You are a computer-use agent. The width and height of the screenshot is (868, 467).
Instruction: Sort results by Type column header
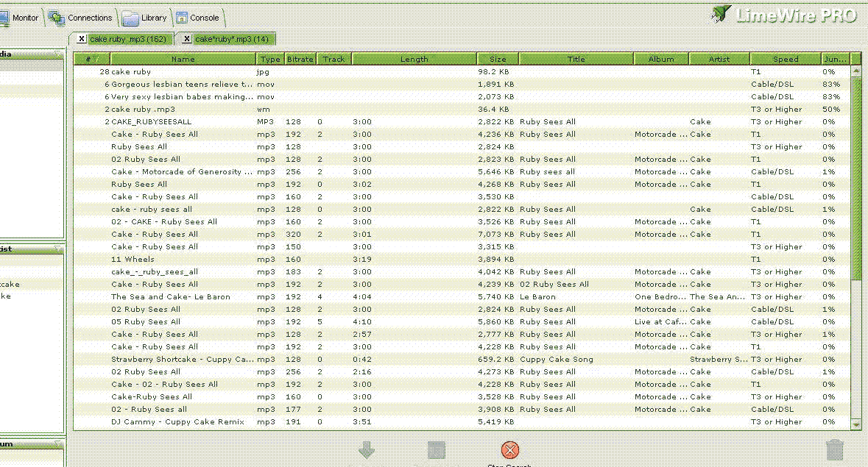(x=270, y=59)
